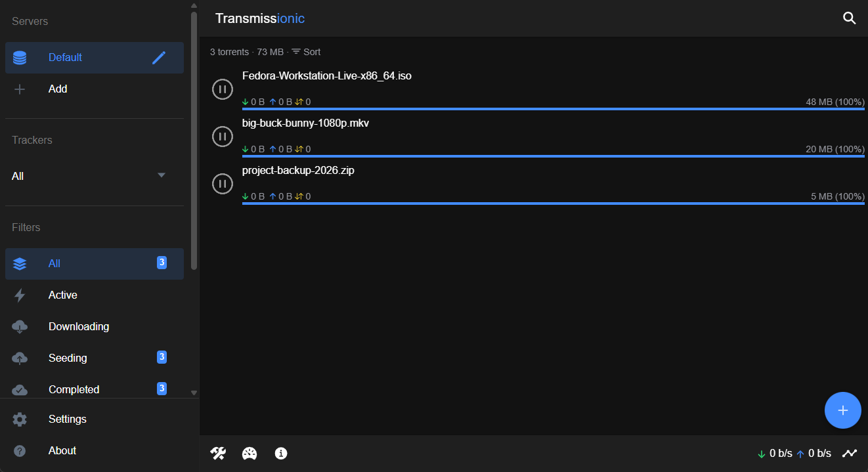Click Add to create a server
The image size is (868, 472).
point(95,89)
